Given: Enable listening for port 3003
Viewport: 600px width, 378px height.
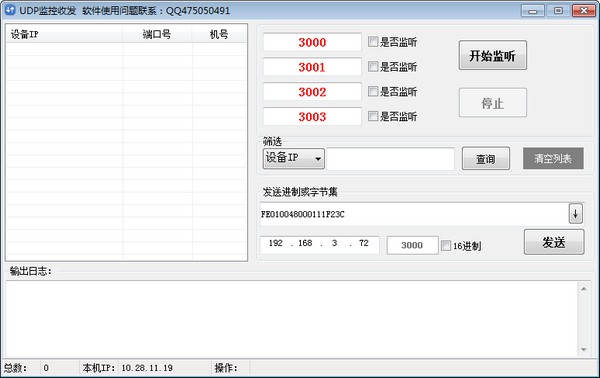Looking at the screenshot, I should (x=373, y=116).
